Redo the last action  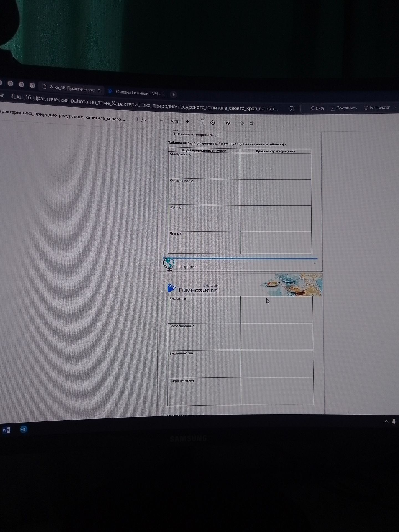click(x=252, y=123)
